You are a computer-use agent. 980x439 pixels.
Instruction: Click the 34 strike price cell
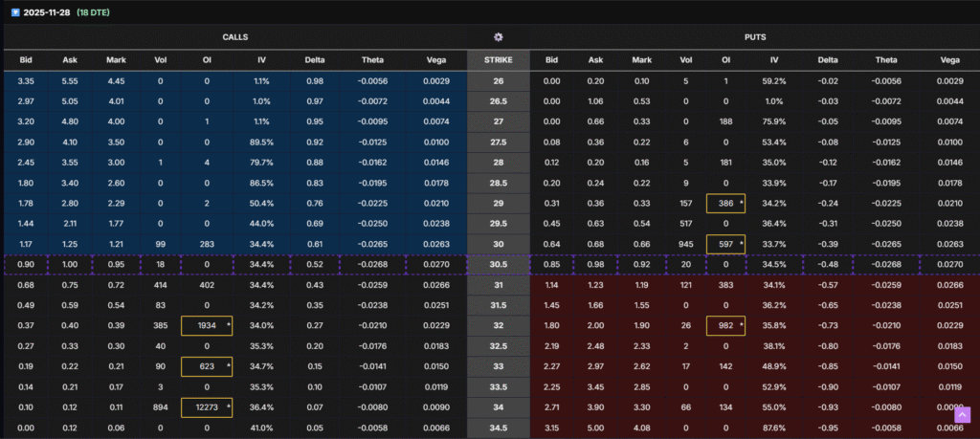click(x=498, y=407)
